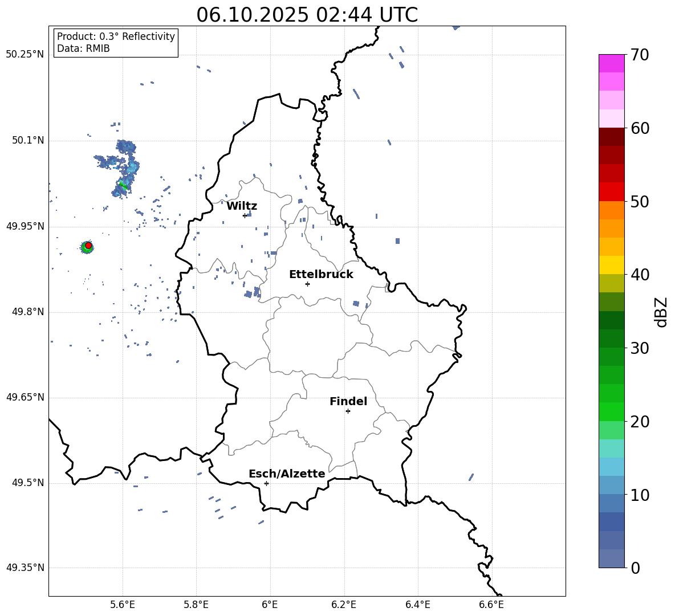Pick the magenta top colorbar swatch

[611, 64]
